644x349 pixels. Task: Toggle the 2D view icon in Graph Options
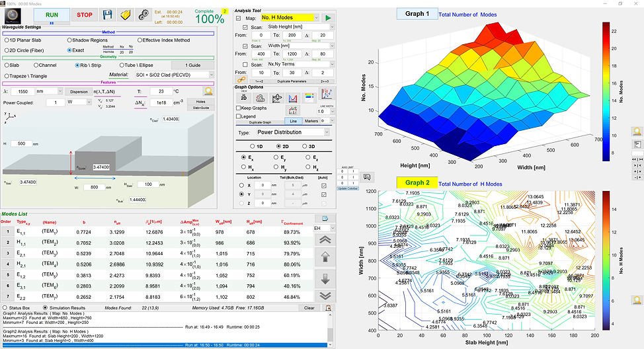point(243,98)
